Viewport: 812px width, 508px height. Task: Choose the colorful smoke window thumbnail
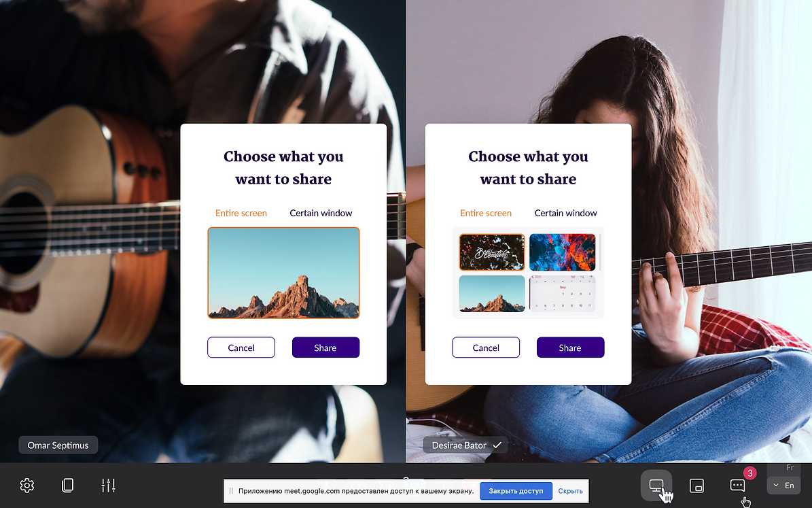(x=563, y=252)
